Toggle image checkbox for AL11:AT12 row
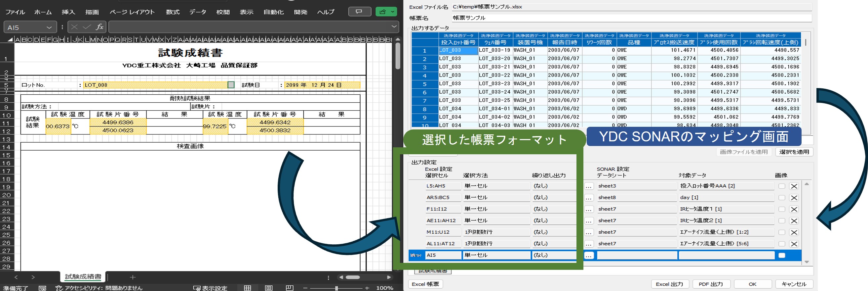The image size is (868, 291). [782, 244]
